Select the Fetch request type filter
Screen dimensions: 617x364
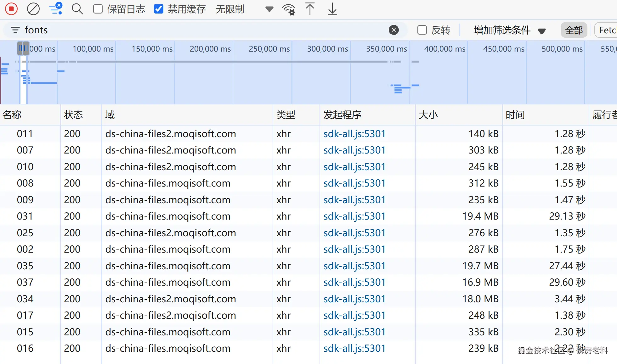click(x=607, y=30)
